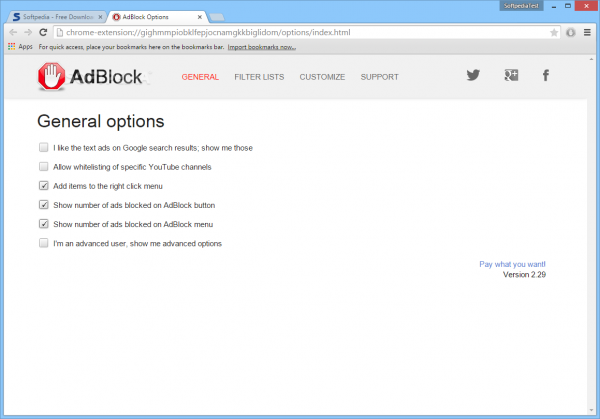Click the AdBlock stop-hand logo
This screenshot has width=600, height=419.
click(51, 76)
